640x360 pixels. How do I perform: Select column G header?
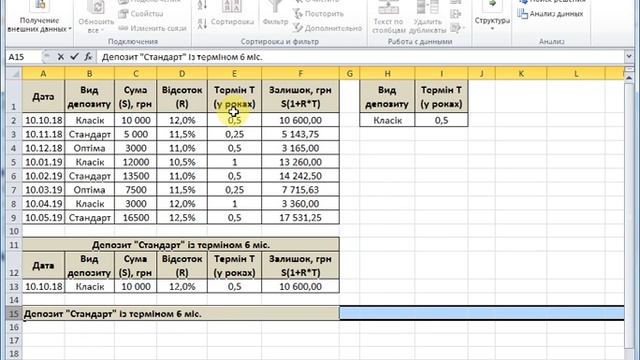[349, 73]
